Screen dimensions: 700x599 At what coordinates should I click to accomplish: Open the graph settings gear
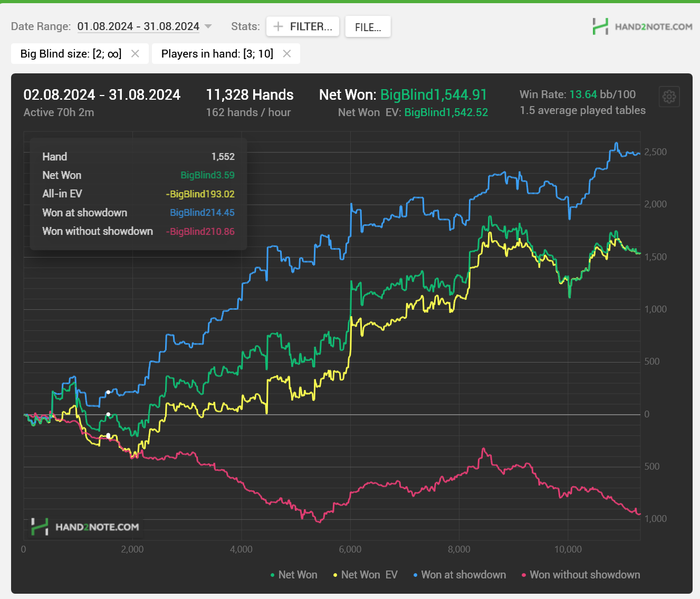click(x=669, y=97)
